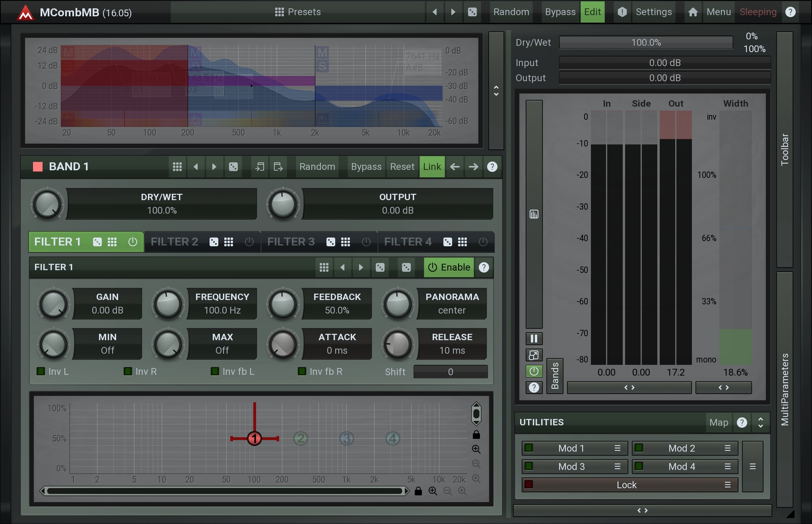Enable Filter 2 with its power icon
Viewport: 812px width, 524px height.
click(x=249, y=242)
